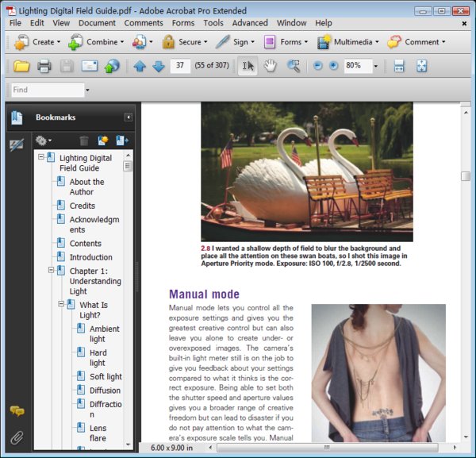This screenshot has height=458, width=476.
Task: Open the Advanced menu
Action: pyautogui.click(x=249, y=23)
